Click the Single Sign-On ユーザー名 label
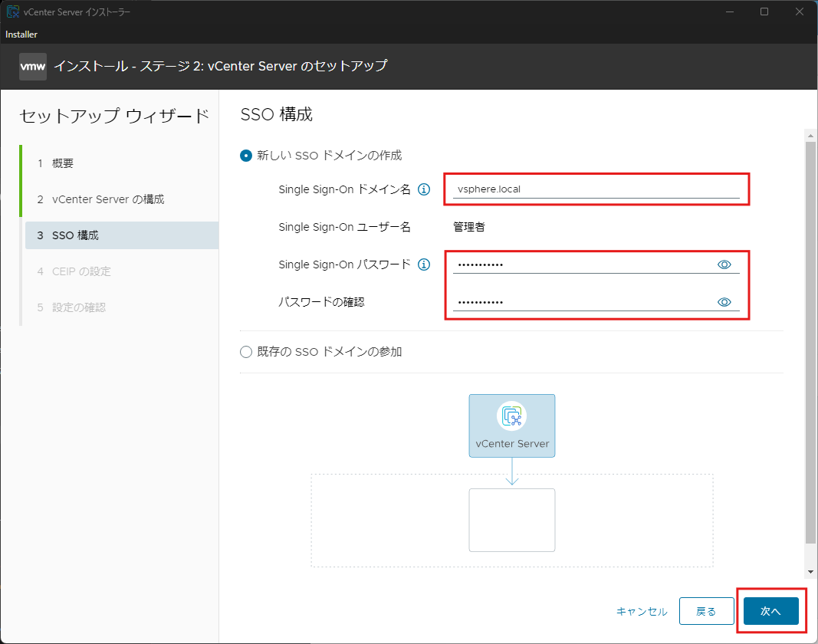The image size is (818, 644). tap(345, 227)
